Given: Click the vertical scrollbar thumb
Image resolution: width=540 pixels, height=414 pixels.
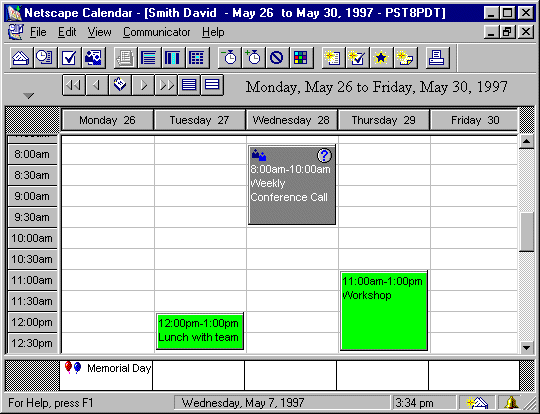Looking at the screenshot, I should click(526, 232).
